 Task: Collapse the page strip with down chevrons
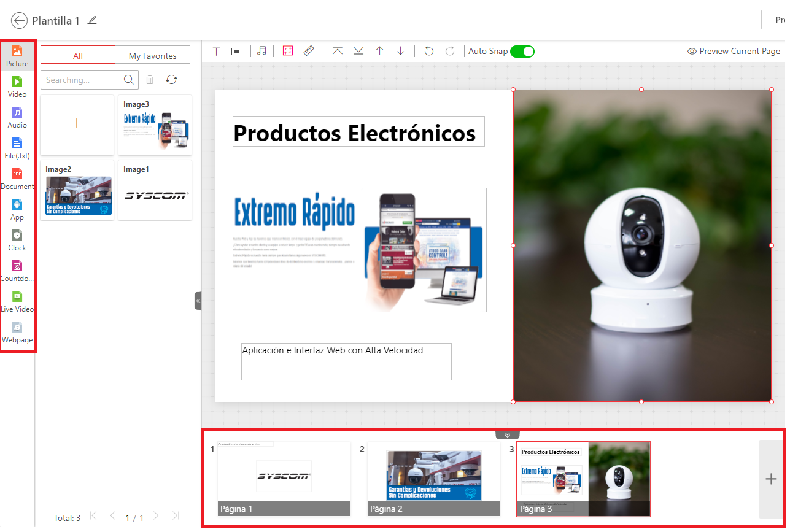508,434
